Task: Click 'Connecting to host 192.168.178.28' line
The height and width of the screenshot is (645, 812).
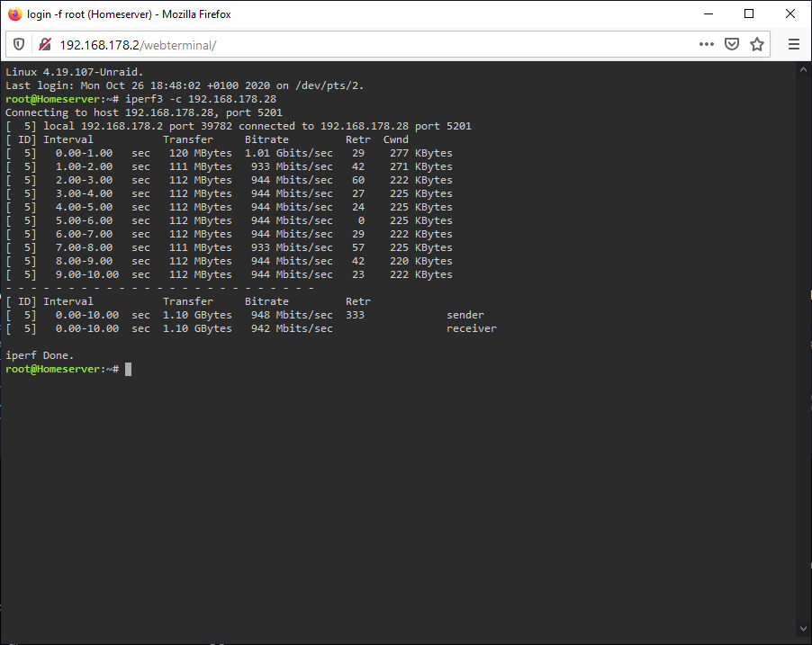Action: (144, 112)
